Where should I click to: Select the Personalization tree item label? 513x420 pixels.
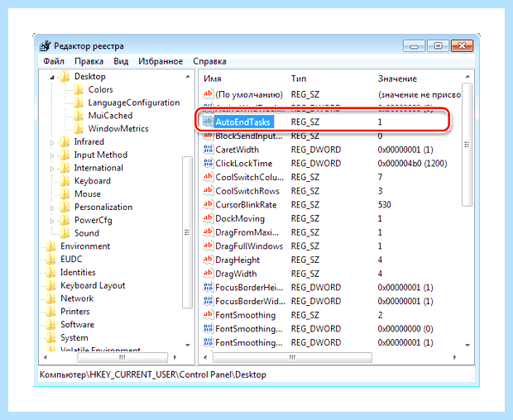(x=103, y=208)
